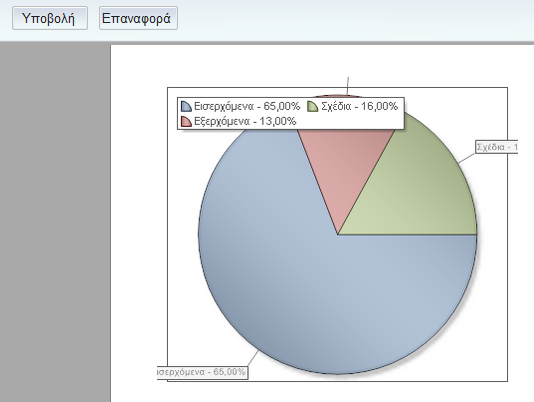This screenshot has width=534, height=402.
Task: Click the red Εξερχόμενα pie slice
Action: (344, 164)
